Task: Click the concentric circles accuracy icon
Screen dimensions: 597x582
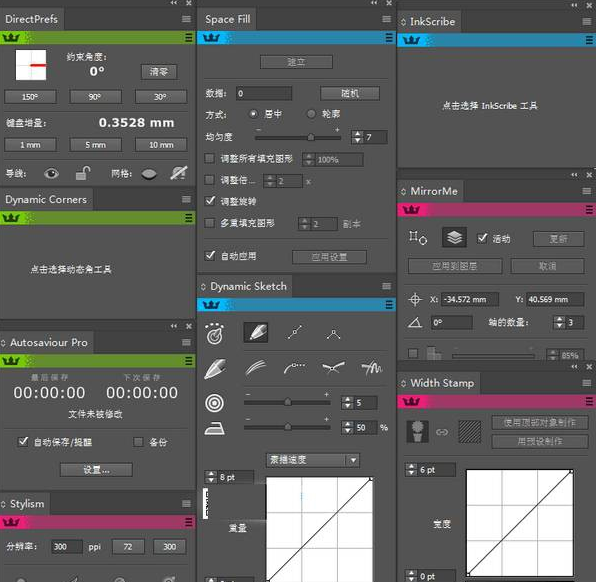Action: [214, 403]
